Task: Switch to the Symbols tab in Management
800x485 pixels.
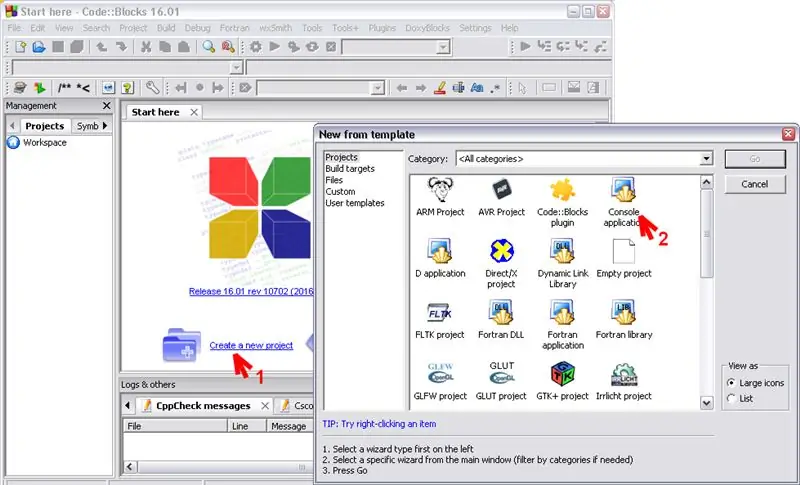Action: (87, 126)
